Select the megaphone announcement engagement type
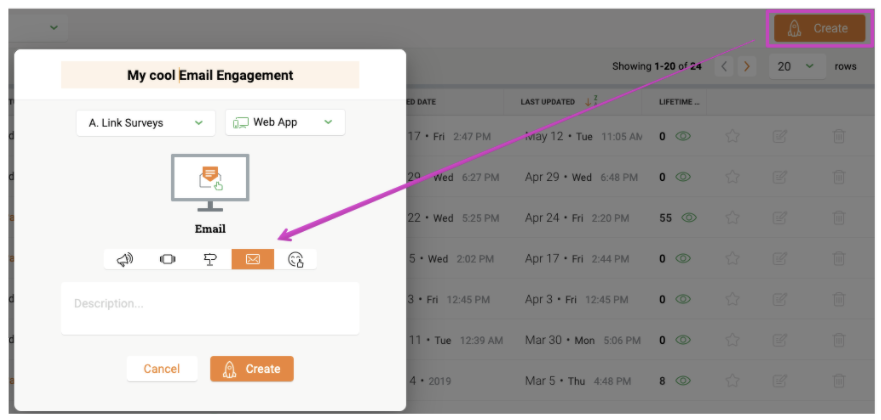881x420 pixels. (x=125, y=259)
